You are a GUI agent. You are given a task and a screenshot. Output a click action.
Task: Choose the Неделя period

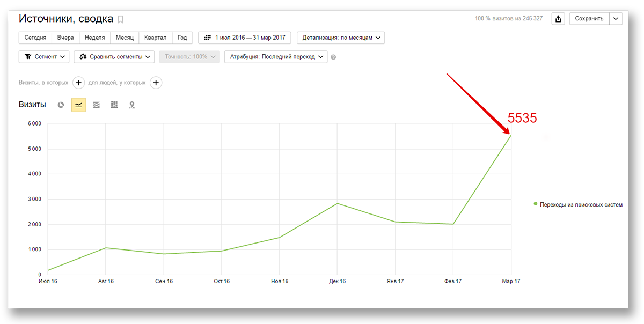[95, 38]
